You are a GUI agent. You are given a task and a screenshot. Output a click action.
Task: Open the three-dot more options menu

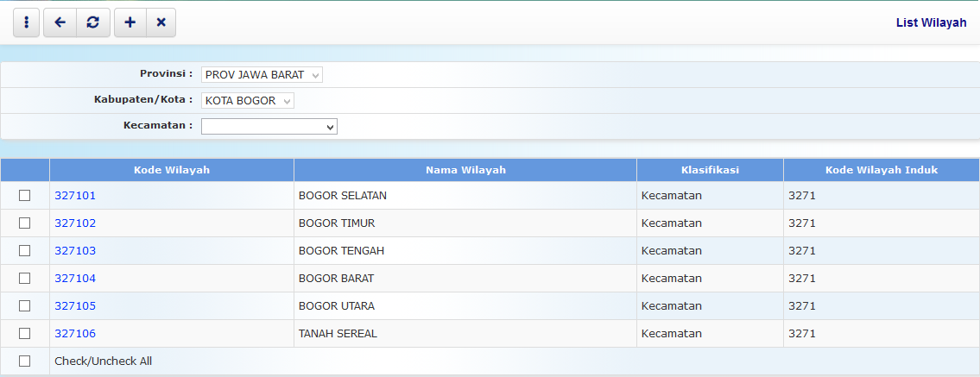tap(27, 23)
